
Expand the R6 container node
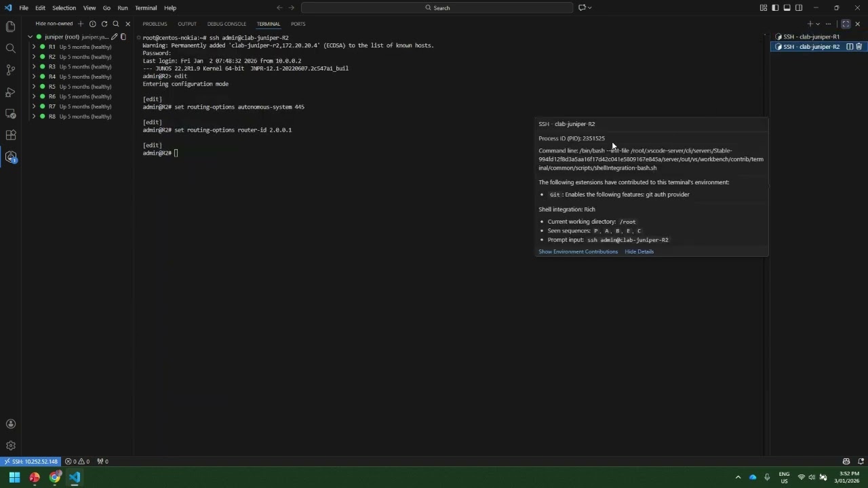click(34, 96)
